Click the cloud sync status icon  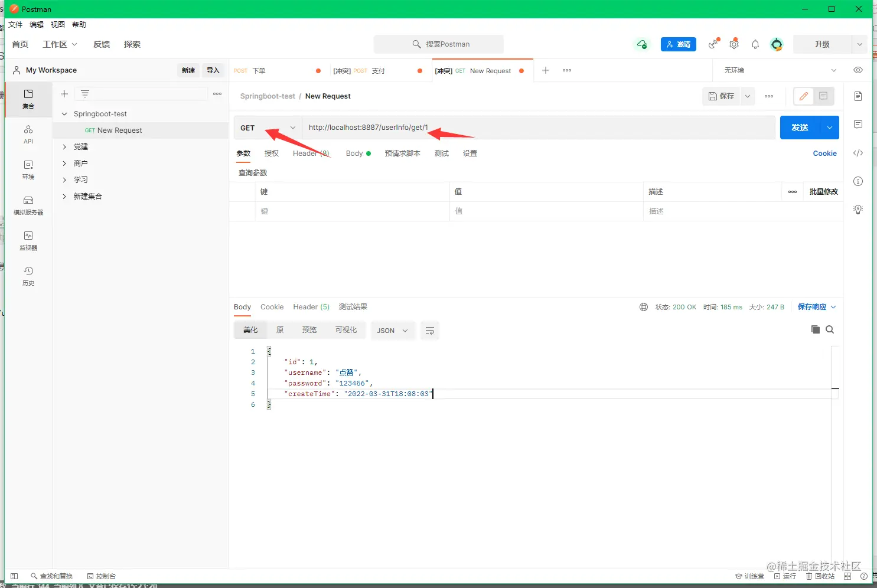642,44
